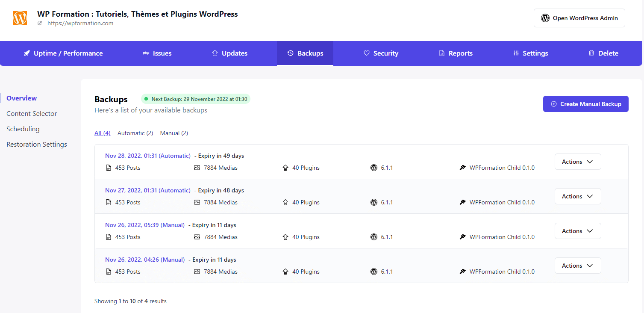Open the Actions dropdown for the Nov 27 backup

pyautogui.click(x=577, y=196)
